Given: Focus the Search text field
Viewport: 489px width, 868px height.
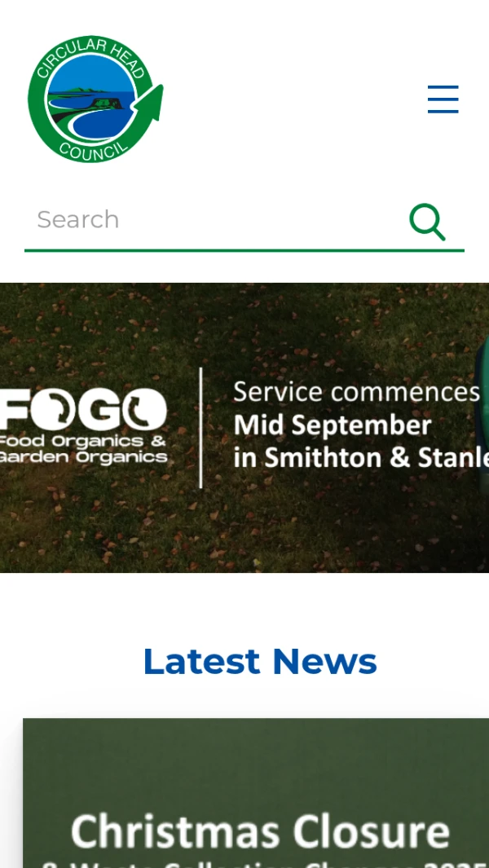Looking at the screenshot, I should [216, 220].
